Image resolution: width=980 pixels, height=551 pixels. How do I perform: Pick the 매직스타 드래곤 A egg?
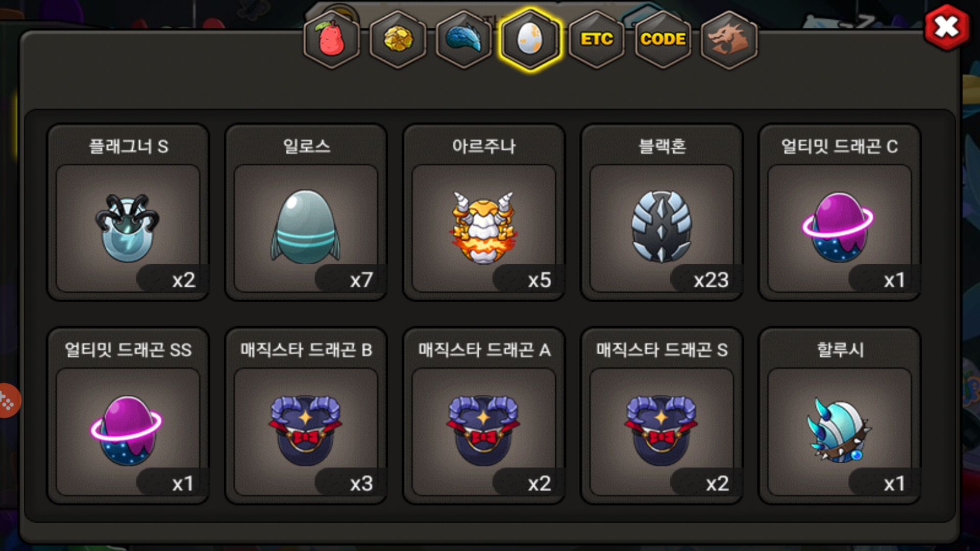point(484,416)
